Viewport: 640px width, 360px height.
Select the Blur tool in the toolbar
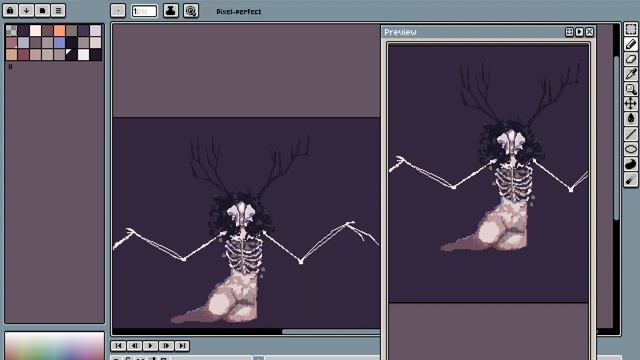point(631,179)
